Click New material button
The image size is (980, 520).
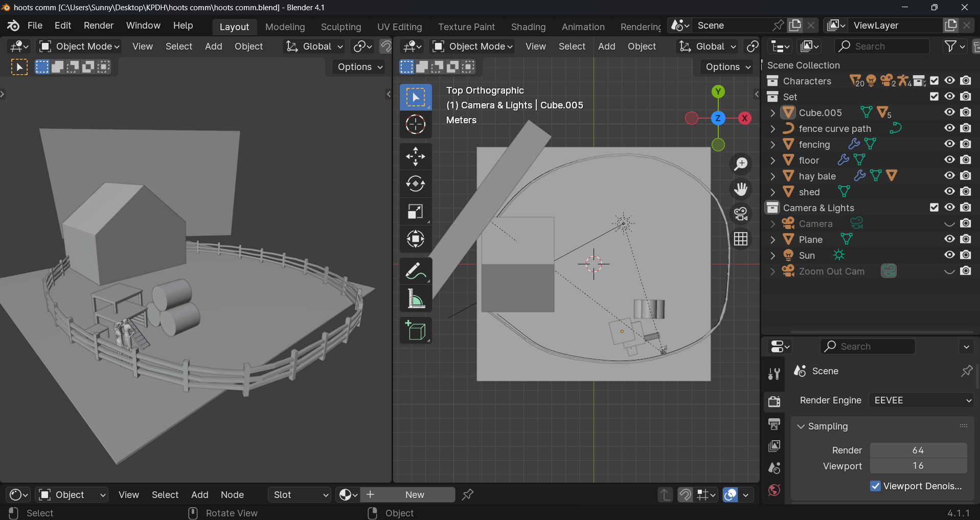click(408, 495)
